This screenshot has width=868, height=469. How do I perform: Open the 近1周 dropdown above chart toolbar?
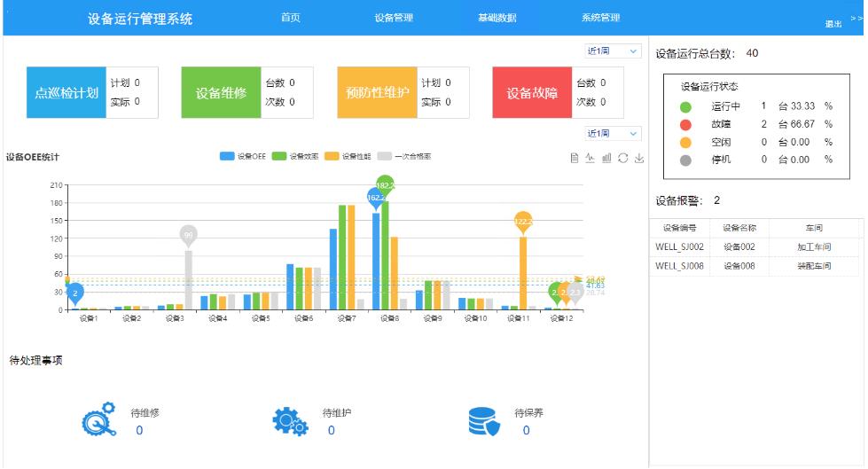(x=613, y=133)
